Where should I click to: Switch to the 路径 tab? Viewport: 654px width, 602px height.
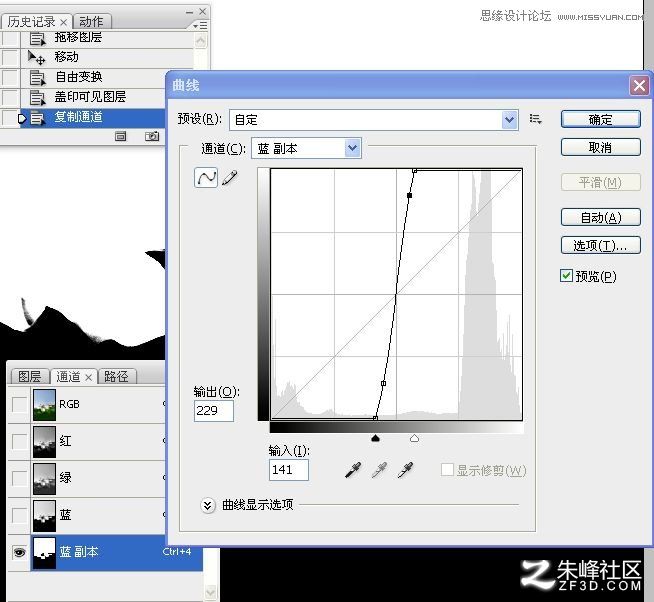[116, 377]
